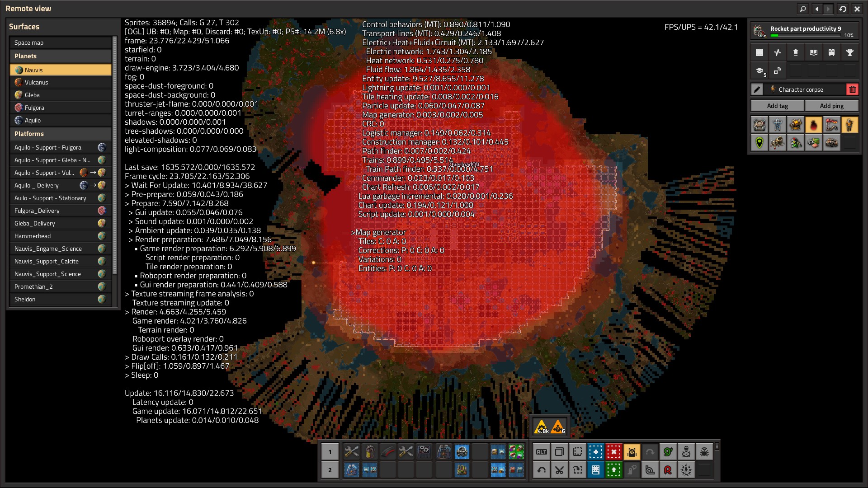This screenshot has height=488, width=868.
Task: Click the spider remote shortcut icon
Action: pos(704,452)
